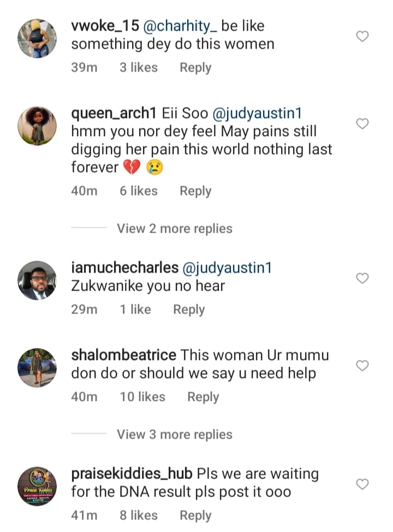Expand View 2 more replies
This screenshot has width=393, height=532.
click(x=175, y=228)
